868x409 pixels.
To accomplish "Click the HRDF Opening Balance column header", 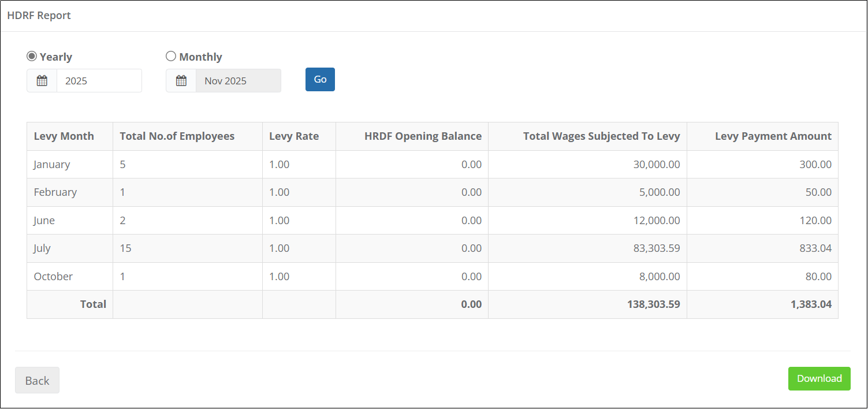I will [x=423, y=136].
